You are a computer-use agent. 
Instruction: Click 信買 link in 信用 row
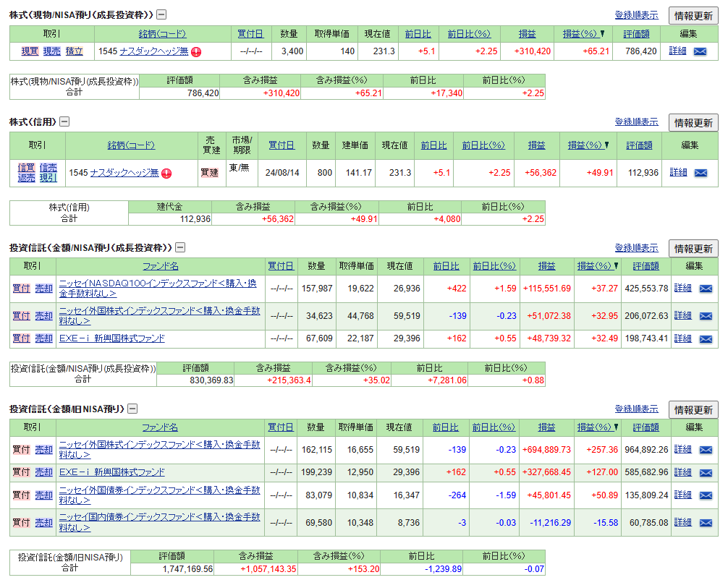pos(27,168)
